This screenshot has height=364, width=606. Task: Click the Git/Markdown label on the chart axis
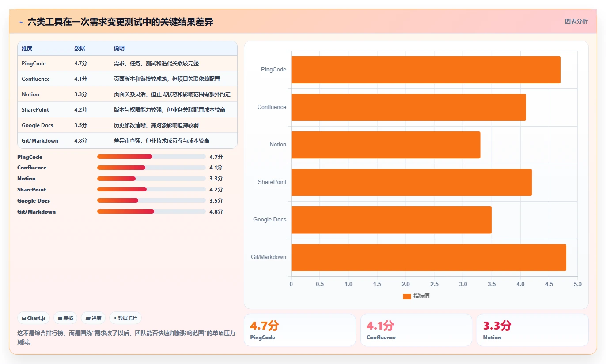tap(269, 257)
